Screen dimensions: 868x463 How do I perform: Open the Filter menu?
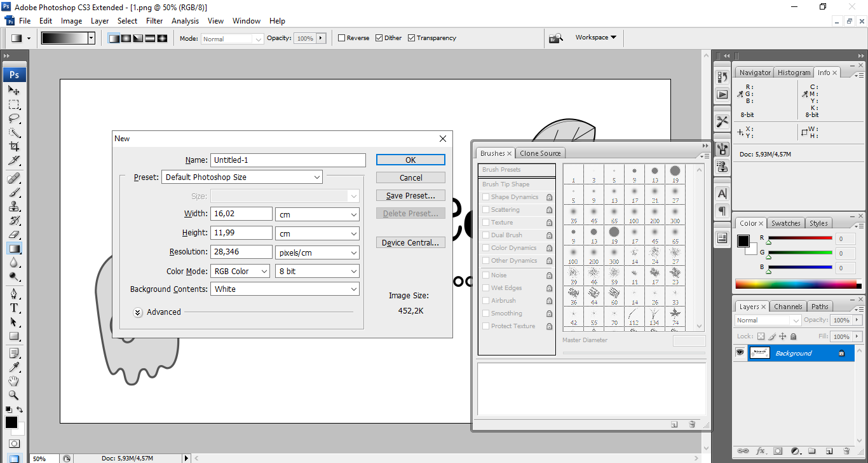point(154,21)
